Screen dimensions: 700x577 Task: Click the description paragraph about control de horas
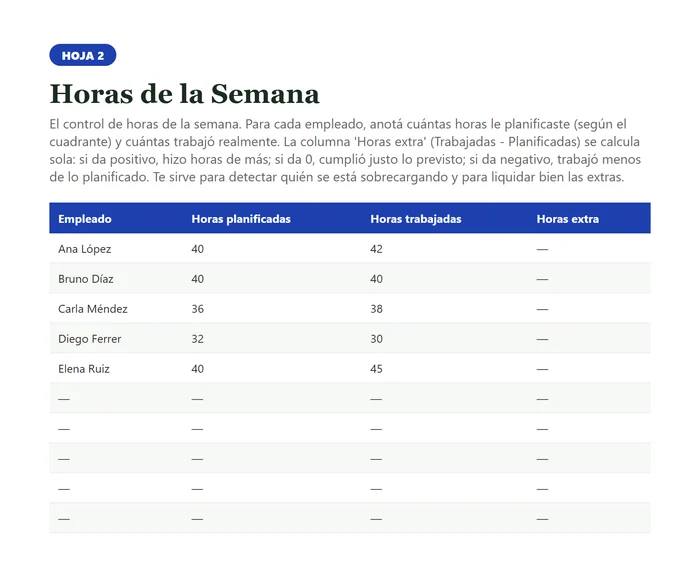click(x=345, y=151)
